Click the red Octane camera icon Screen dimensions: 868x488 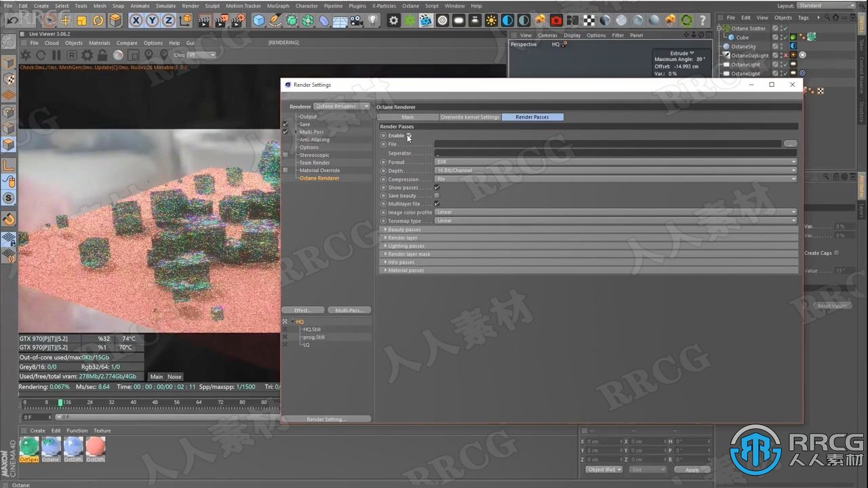coord(557,20)
